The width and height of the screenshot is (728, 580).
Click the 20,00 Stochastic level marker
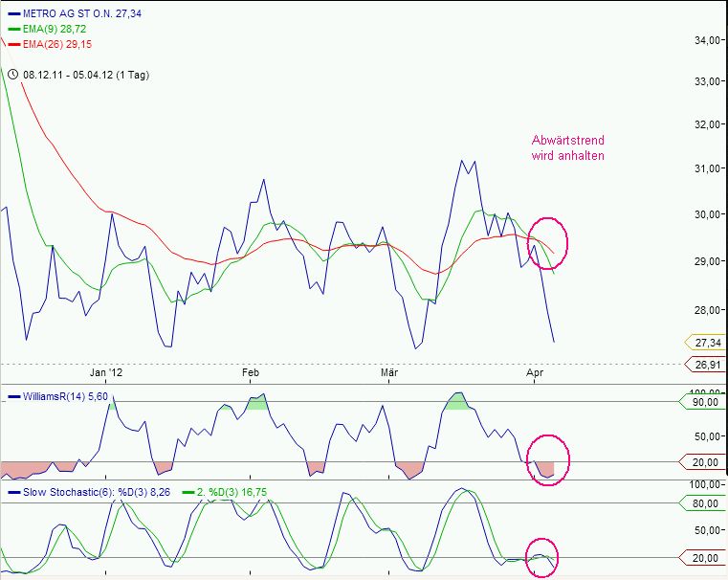click(702, 558)
